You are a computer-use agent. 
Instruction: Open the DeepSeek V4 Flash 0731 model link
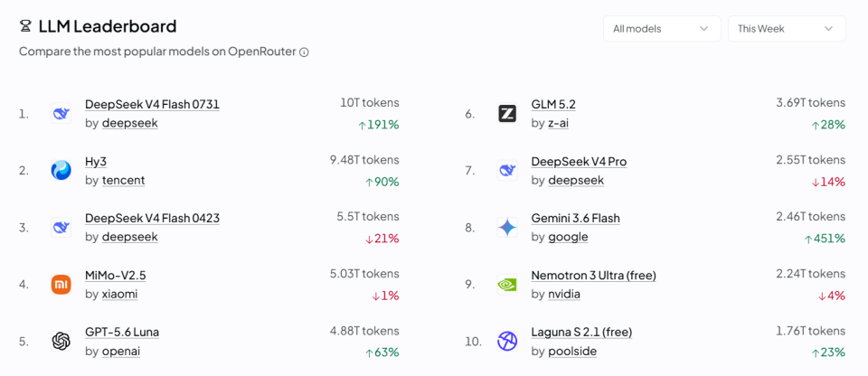click(152, 105)
